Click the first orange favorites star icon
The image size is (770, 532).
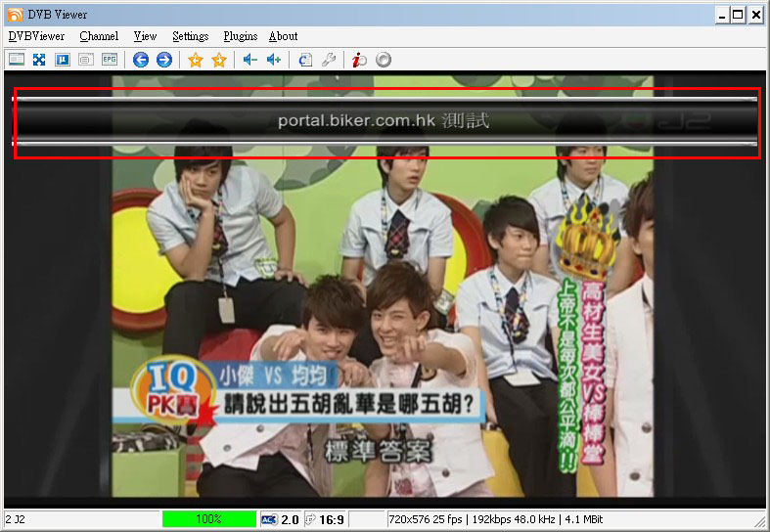[196, 60]
